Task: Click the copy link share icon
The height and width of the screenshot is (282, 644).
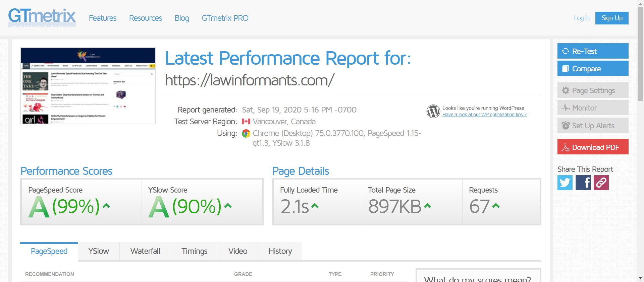Action: point(601,183)
